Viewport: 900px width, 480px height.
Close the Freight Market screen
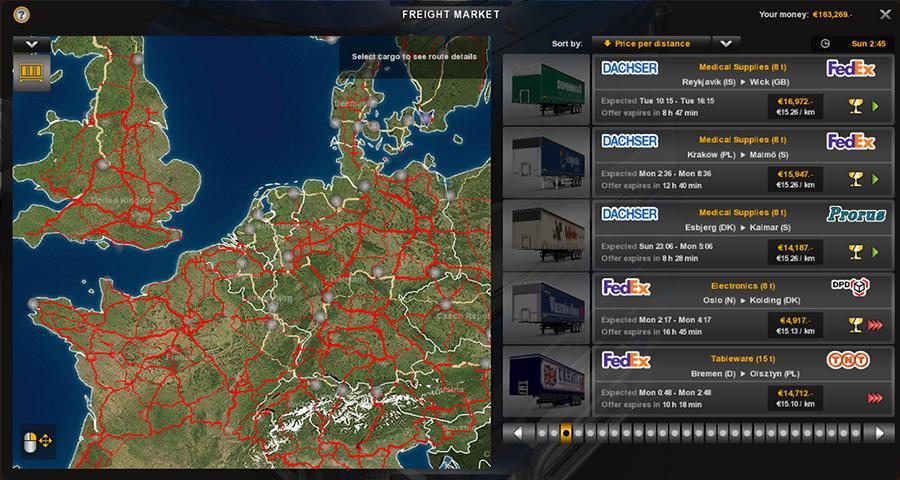[x=885, y=14]
